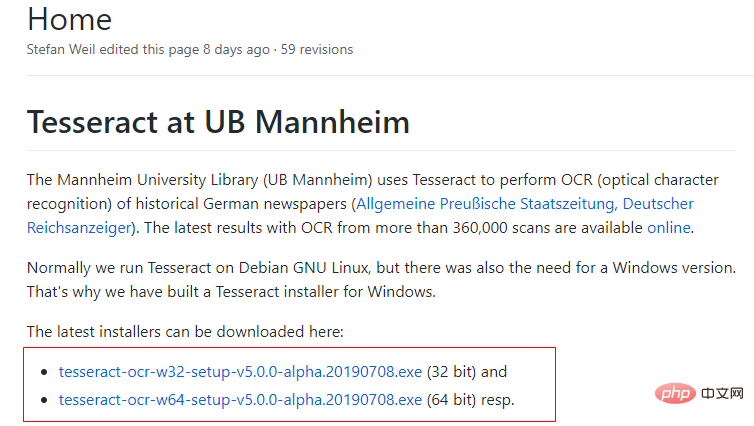Image resolution: width=754 pixels, height=426 pixels.
Task: Click the red php logo watermark
Action: coord(675,394)
